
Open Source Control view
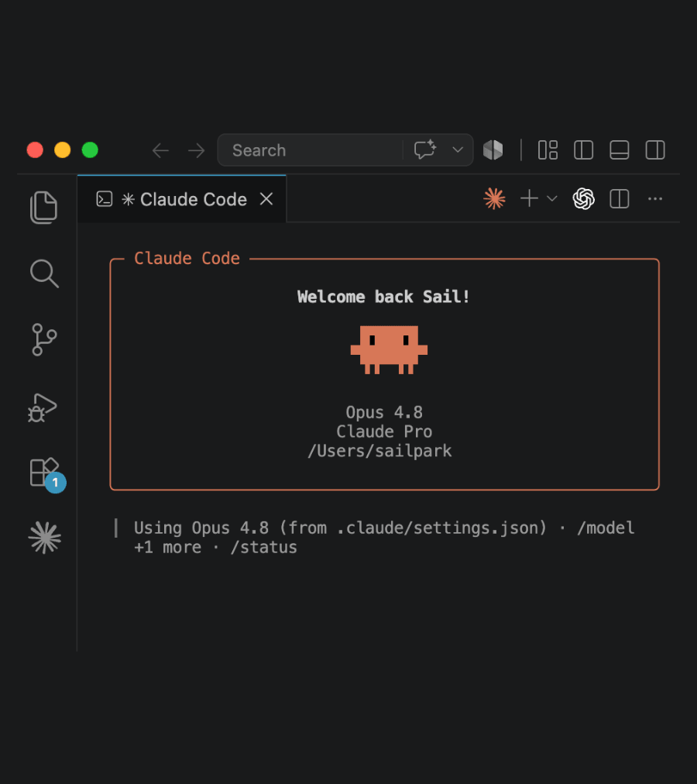tap(44, 340)
